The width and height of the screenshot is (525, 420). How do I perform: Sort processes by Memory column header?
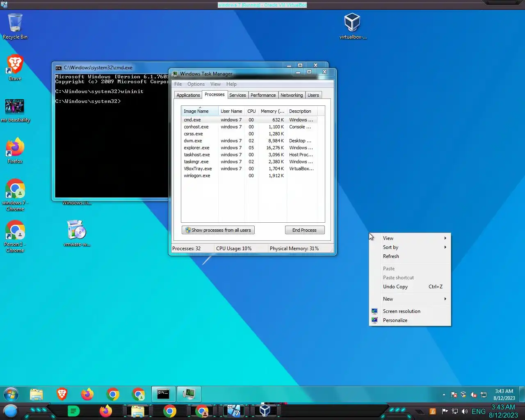click(272, 111)
